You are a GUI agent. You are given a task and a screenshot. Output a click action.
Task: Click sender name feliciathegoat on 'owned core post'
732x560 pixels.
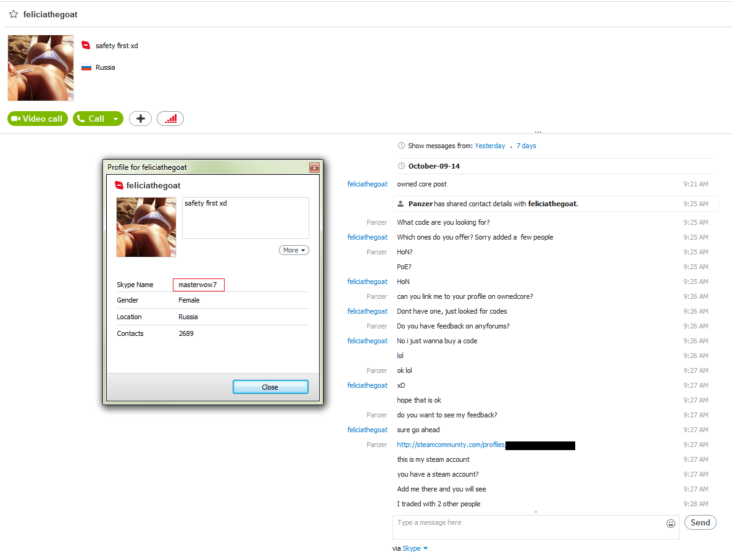(367, 184)
